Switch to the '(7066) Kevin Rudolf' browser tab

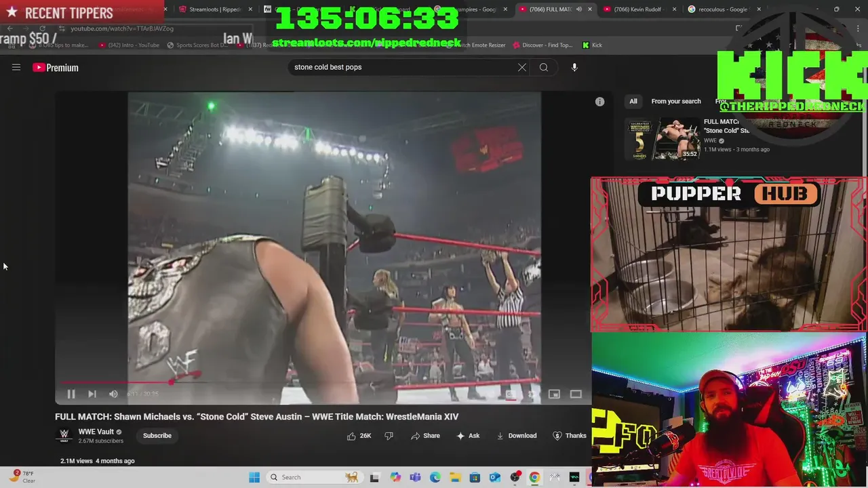[641, 9]
